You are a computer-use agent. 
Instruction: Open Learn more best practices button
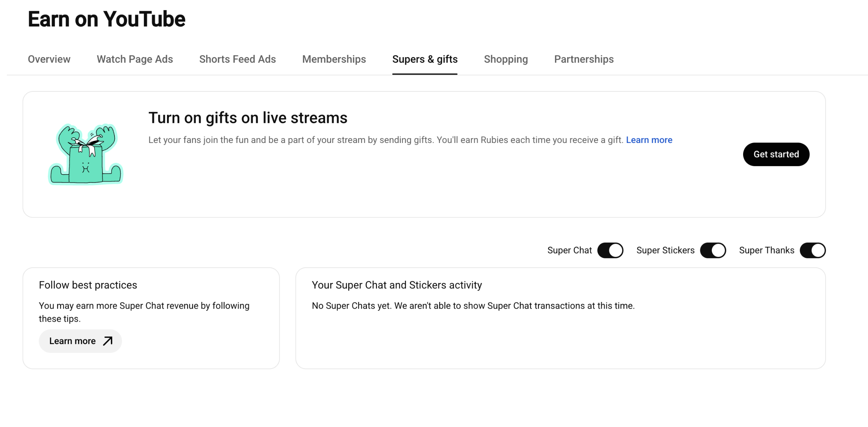80,341
